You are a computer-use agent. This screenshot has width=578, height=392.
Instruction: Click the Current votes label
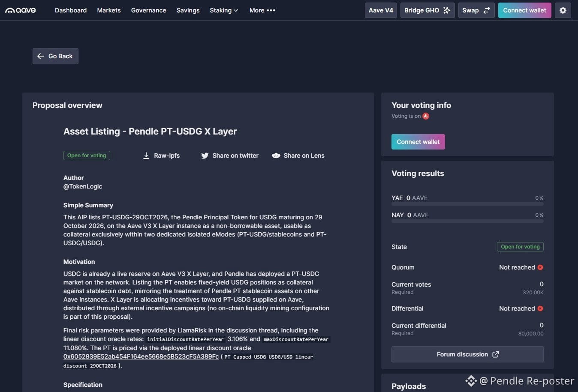411,284
